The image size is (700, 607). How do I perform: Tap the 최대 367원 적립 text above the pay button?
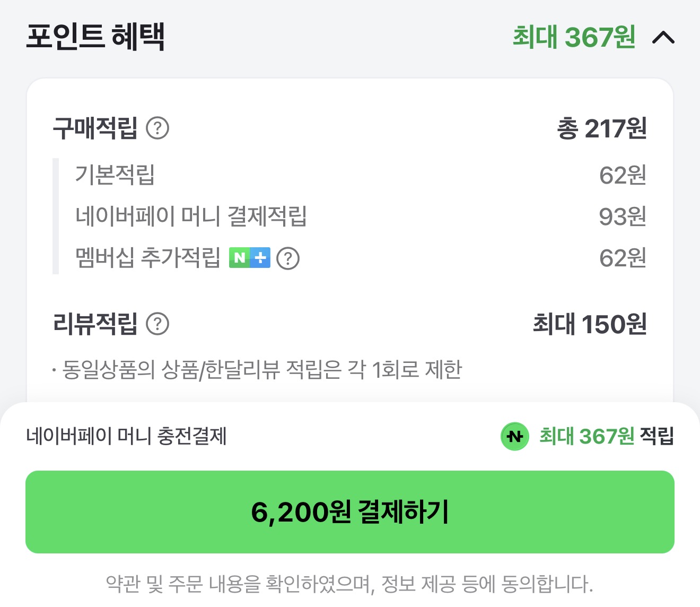pos(606,436)
